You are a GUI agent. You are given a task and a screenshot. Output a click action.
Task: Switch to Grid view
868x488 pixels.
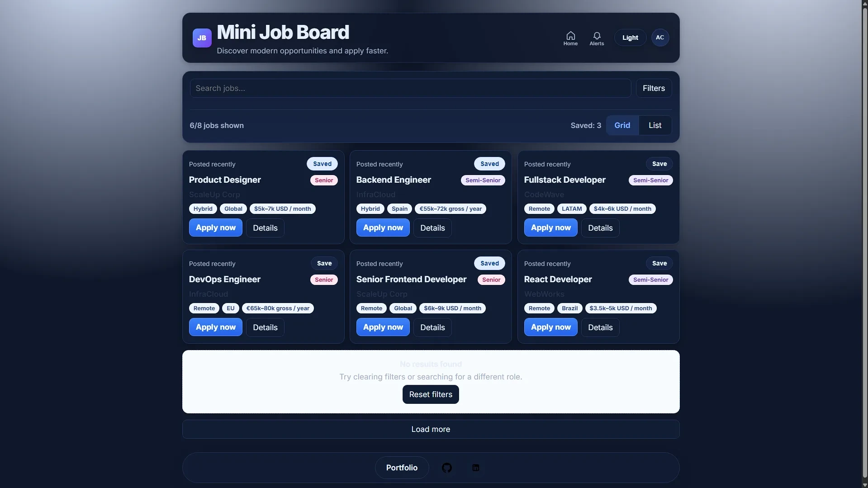[622, 125]
